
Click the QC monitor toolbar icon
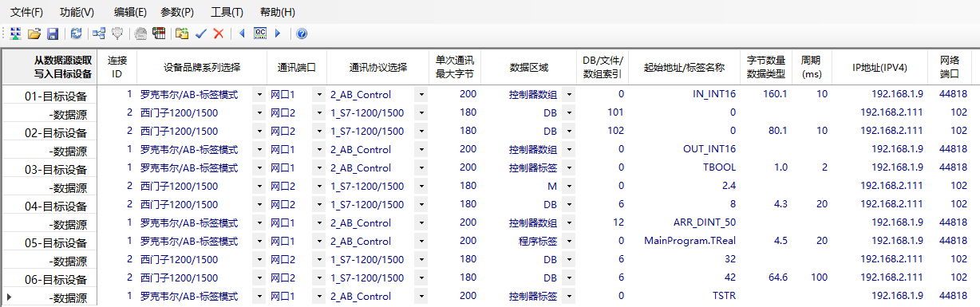[259, 33]
